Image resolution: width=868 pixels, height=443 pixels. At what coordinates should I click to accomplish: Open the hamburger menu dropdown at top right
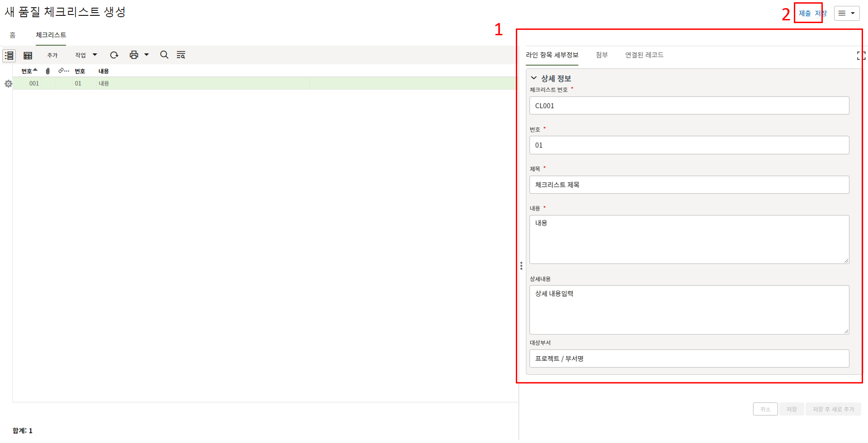click(846, 14)
